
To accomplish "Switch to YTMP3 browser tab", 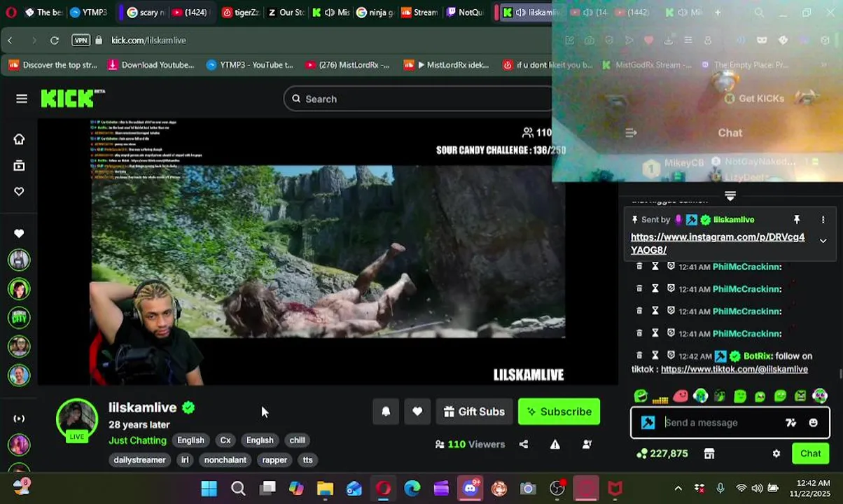I will coord(90,13).
